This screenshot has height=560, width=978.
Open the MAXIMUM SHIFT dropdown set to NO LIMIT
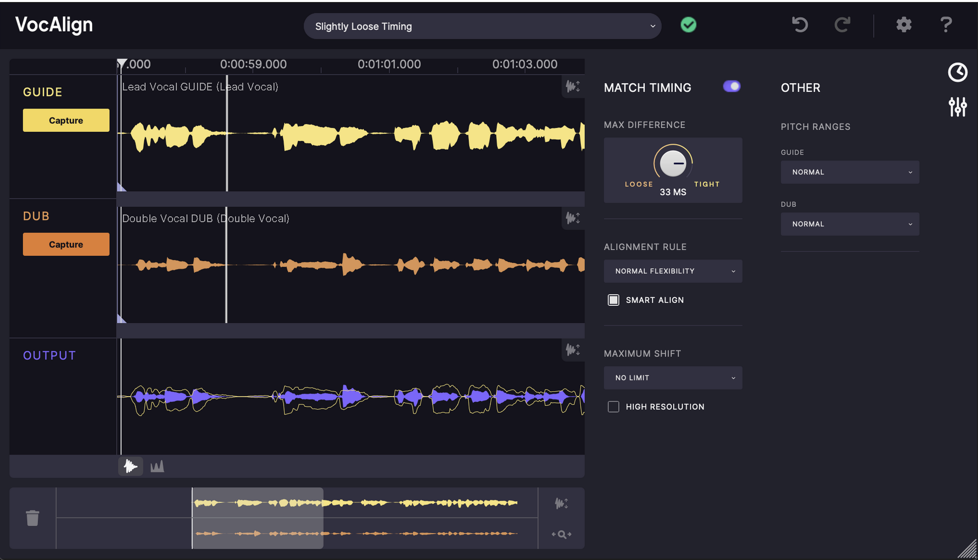tap(673, 377)
